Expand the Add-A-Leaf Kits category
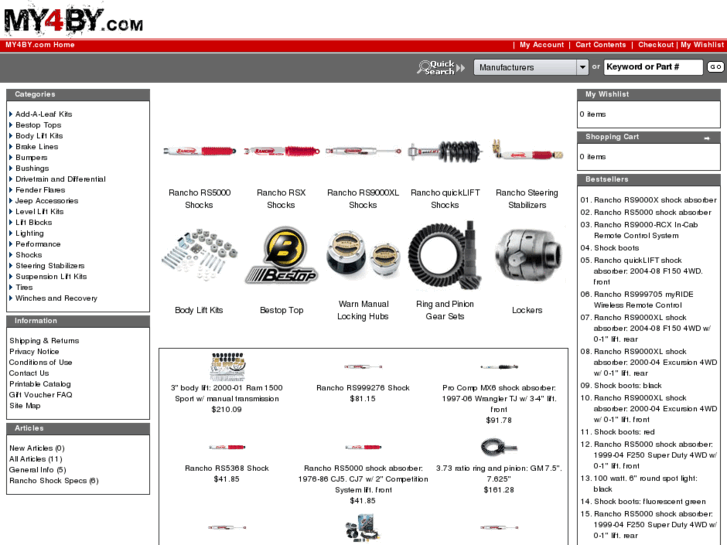 pyautogui.click(x=44, y=114)
